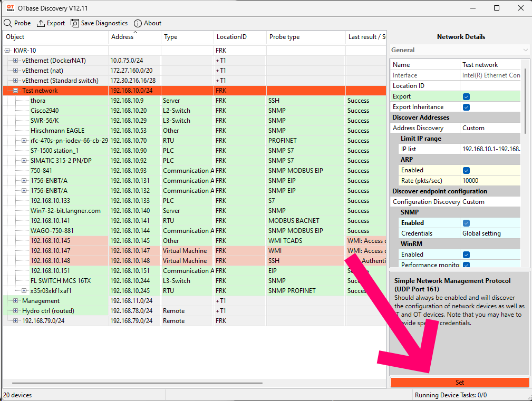The image size is (532, 401).
Task: Click the OTbase app logo icon
Action: pos(11,8)
